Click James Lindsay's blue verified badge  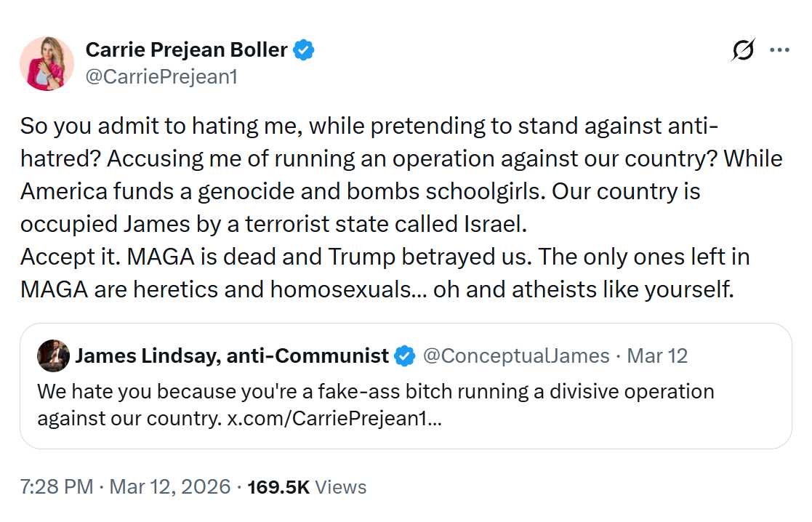pos(404,356)
